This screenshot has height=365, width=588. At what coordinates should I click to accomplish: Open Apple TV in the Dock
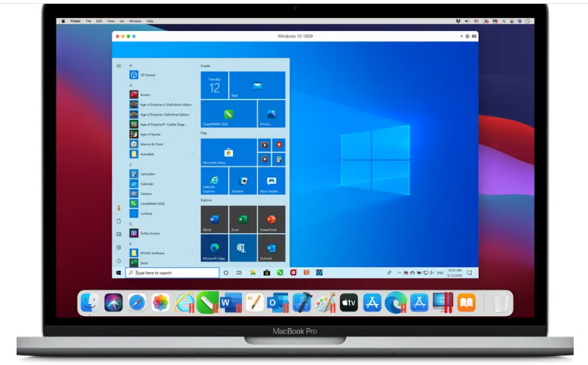(349, 302)
